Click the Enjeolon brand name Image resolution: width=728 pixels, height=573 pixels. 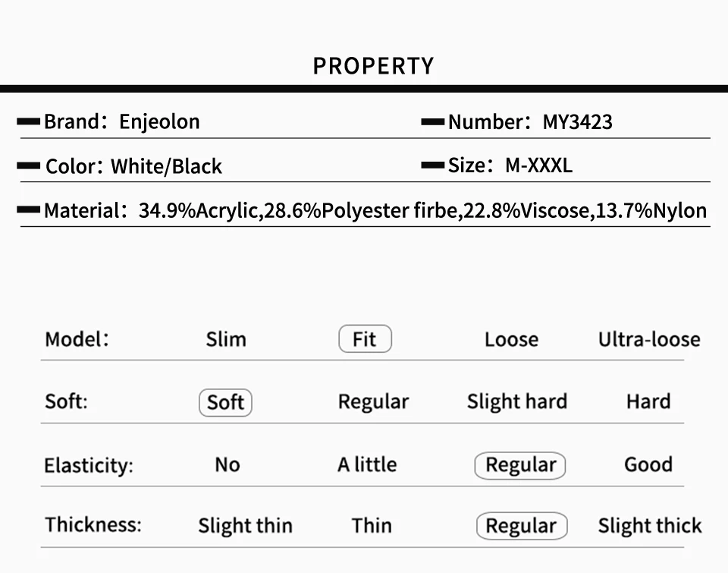click(159, 121)
